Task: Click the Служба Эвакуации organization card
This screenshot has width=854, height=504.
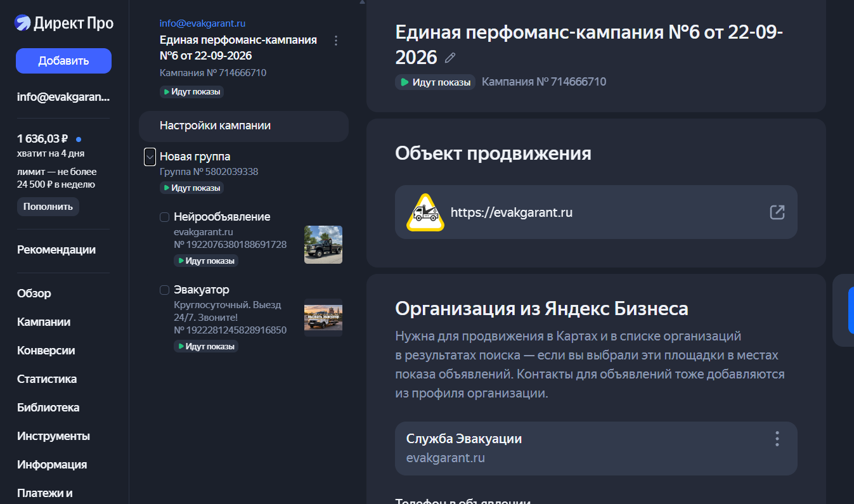Action: [x=596, y=448]
